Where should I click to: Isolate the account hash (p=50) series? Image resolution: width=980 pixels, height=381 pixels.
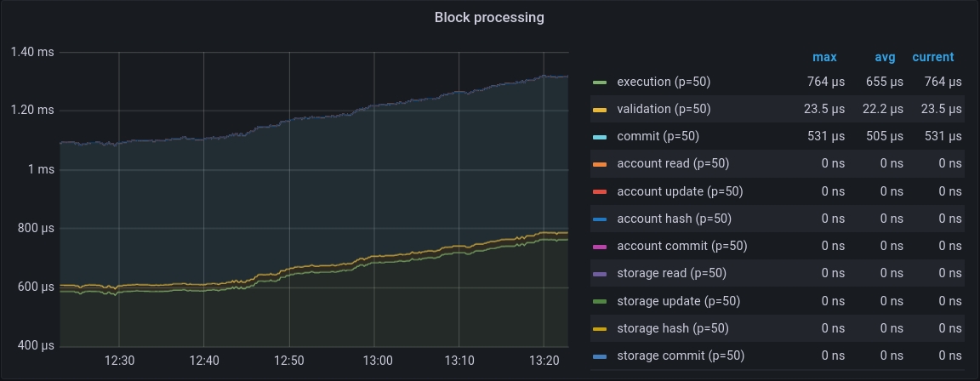(674, 219)
